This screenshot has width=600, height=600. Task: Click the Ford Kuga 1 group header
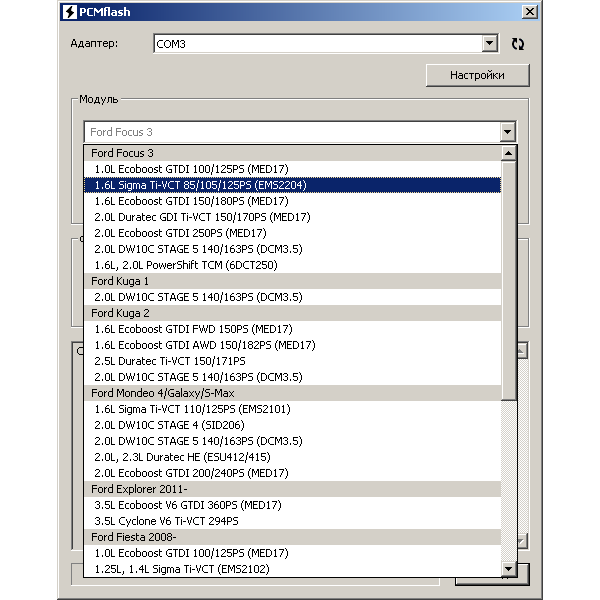pos(292,281)
